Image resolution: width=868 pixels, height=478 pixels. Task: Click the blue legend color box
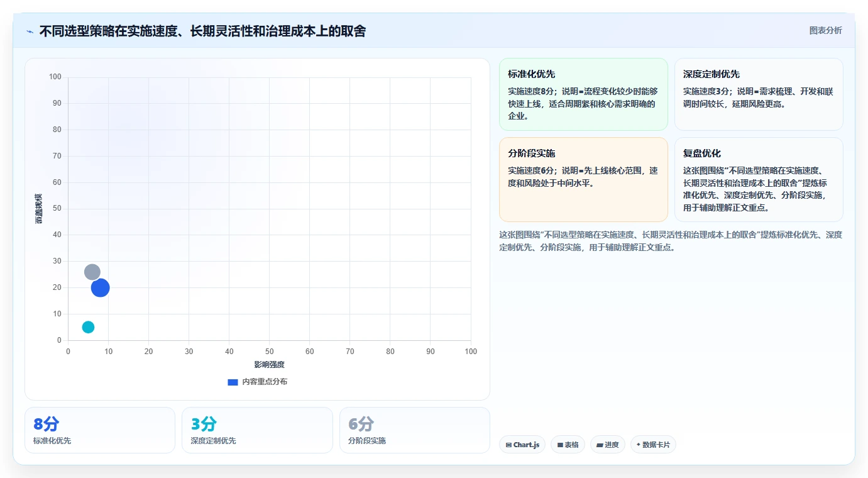tap(233, 382)
